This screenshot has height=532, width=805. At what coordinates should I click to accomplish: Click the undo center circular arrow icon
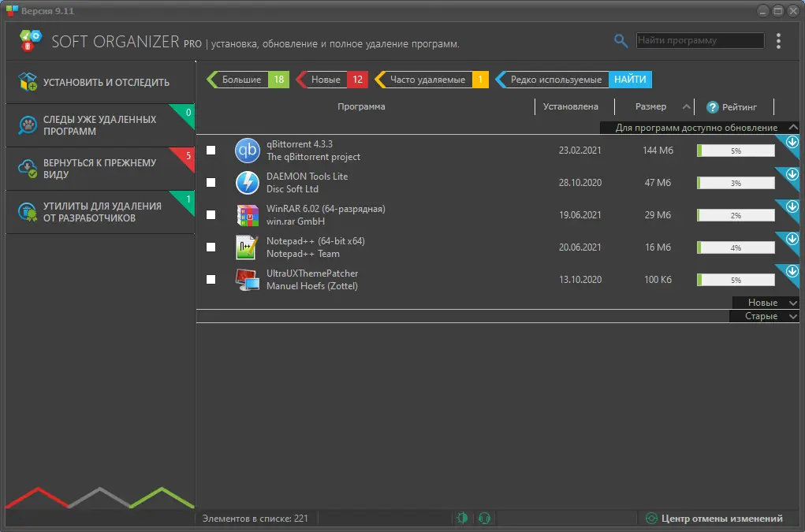[651, 518]
